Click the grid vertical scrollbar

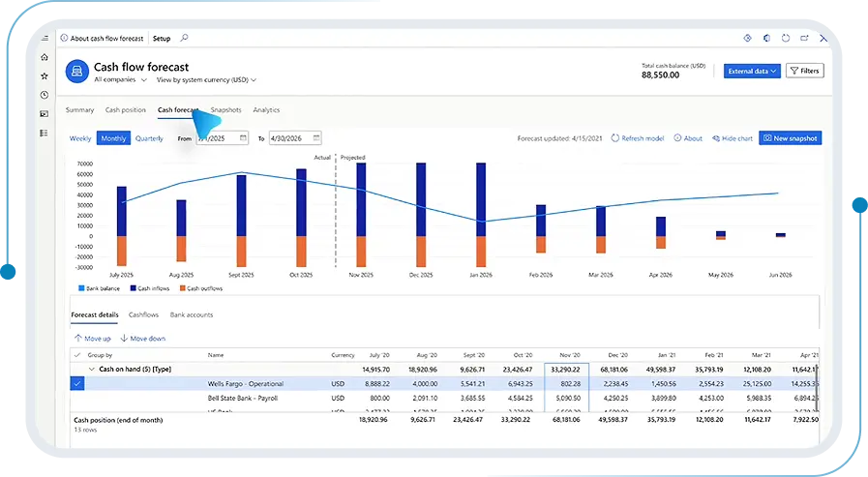point(817,387)
